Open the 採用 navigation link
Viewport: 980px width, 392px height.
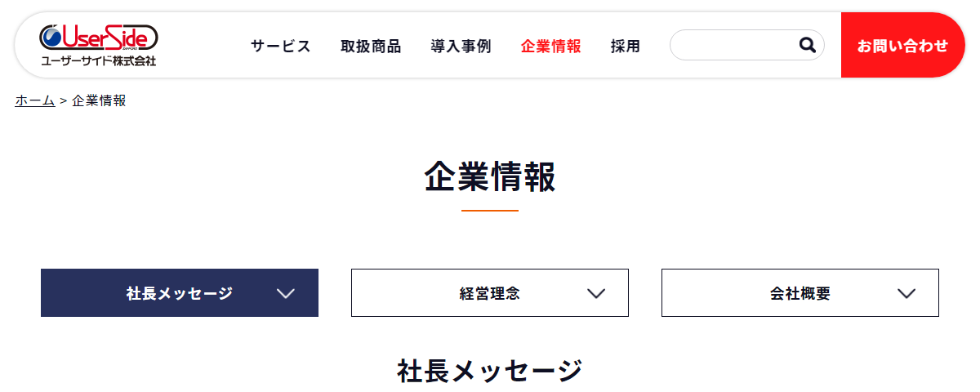coord(625,47)
